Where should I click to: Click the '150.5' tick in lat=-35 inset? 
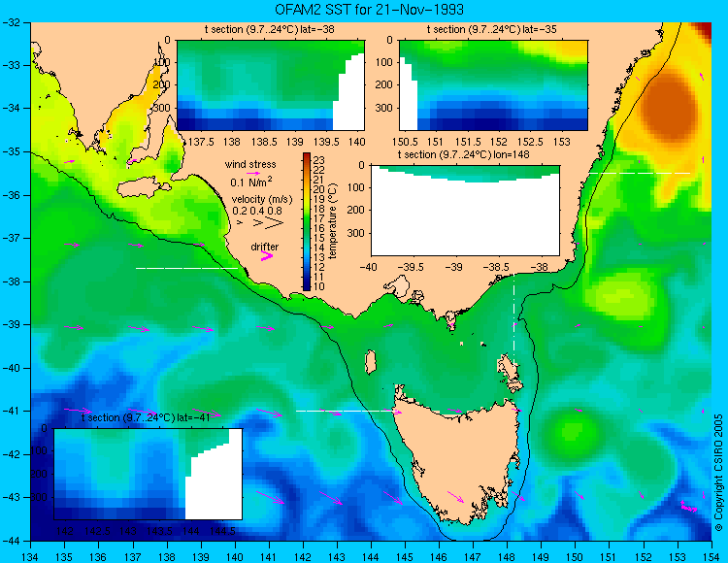(405, 142)
